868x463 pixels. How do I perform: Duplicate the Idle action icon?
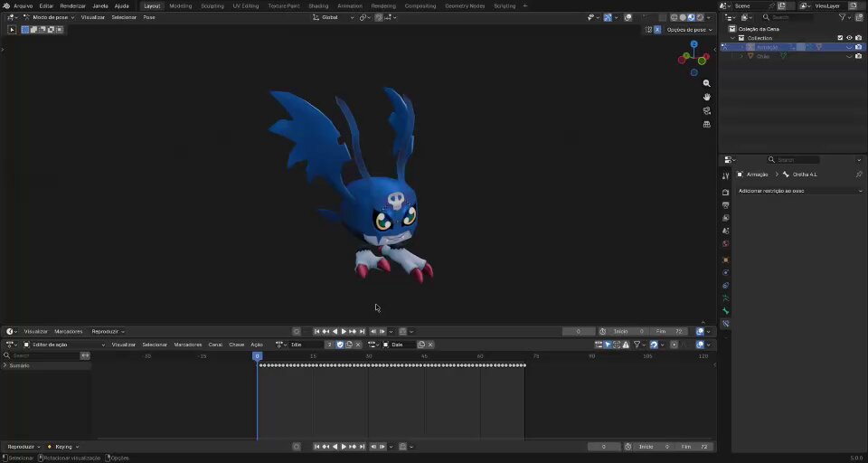point(349,345)
